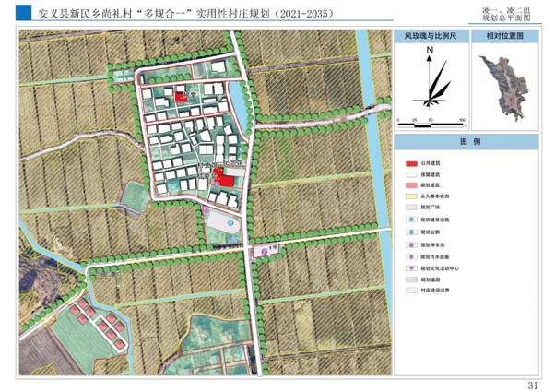Click the 永久基本农田 legend label
Image resolution: width=555 pixels, height=392 pixels.
pyautogui.click(x=435, y=196)
